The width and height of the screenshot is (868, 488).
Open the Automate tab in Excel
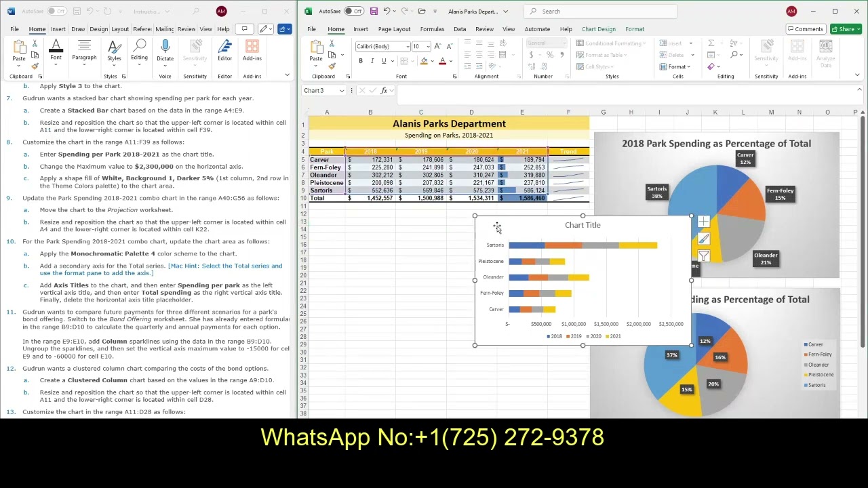point(537,29)
